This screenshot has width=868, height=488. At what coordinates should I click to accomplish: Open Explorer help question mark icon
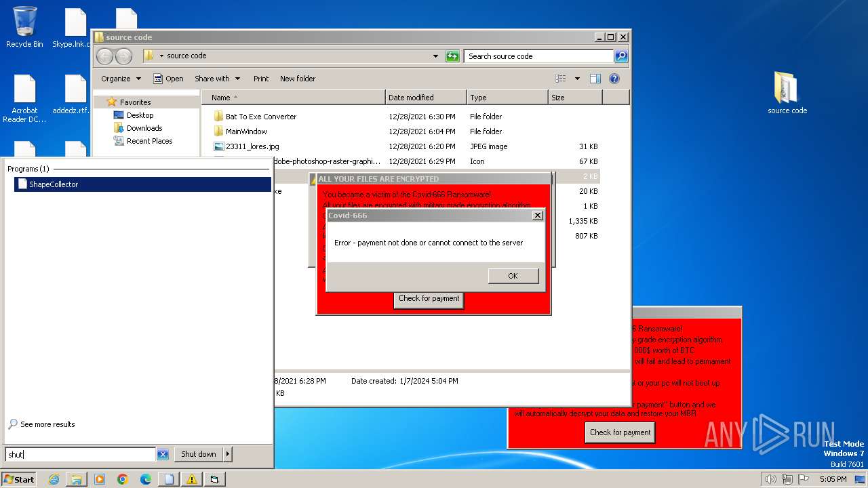pos(614,79)
